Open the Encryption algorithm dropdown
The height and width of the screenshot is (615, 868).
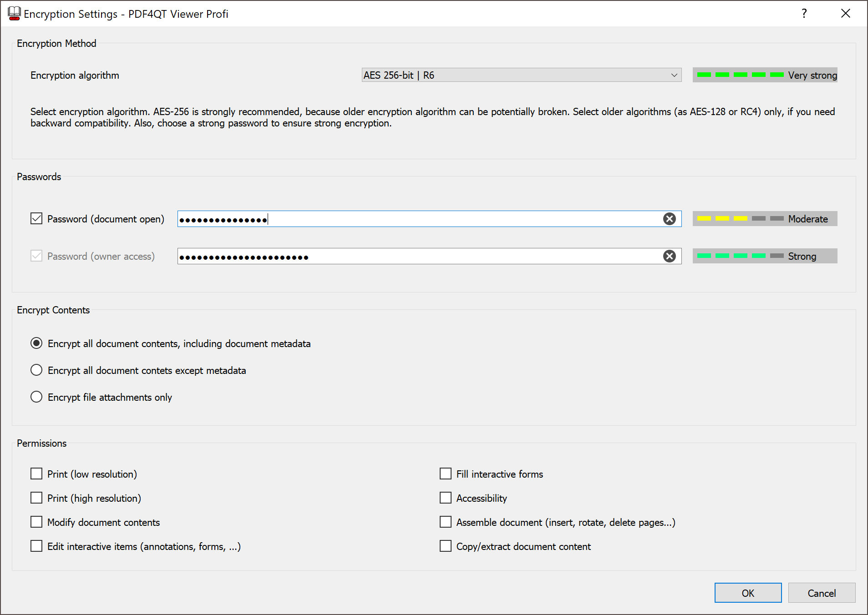click(x=521, y=75)
